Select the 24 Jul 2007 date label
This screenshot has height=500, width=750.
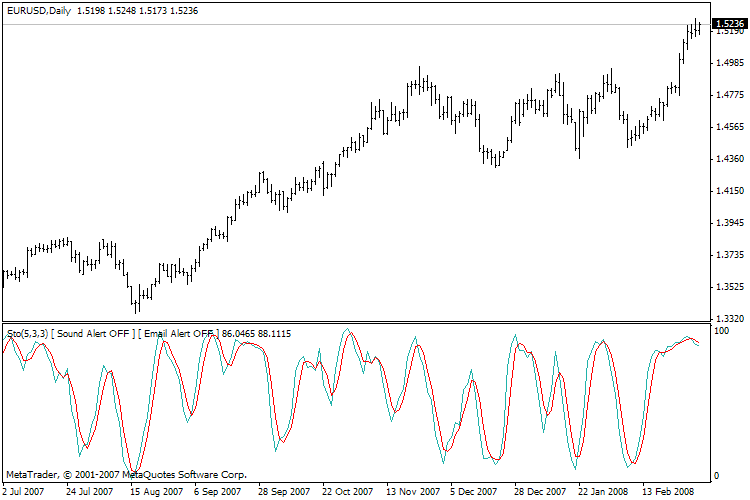[89, 491]
